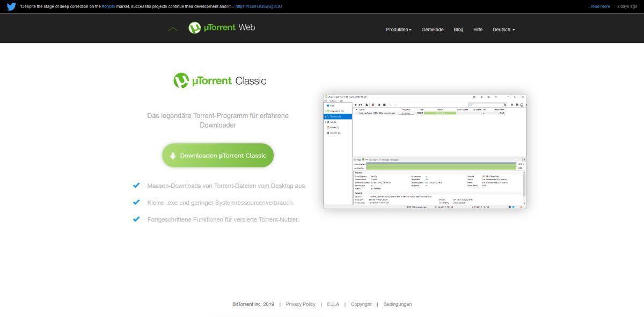Screen dimensions: 644x317
Task: Click the read more tweet link
Action: coord(599,6)
